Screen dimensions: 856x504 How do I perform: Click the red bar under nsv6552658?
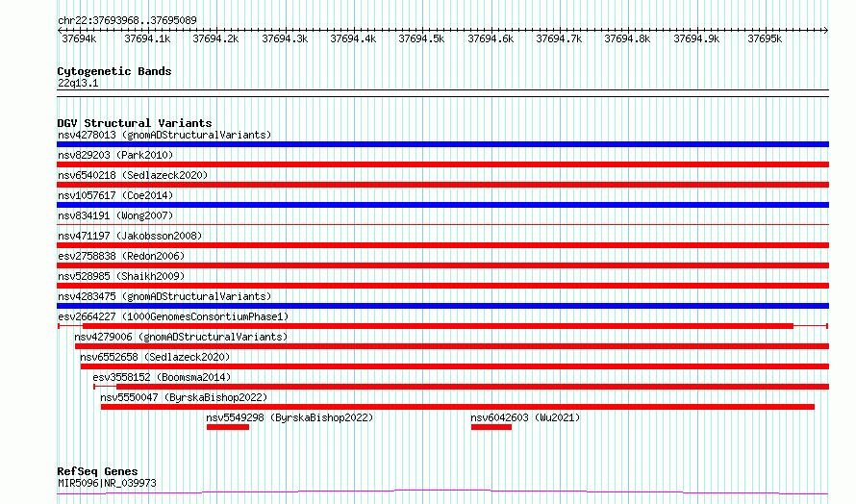click(455, 366)
